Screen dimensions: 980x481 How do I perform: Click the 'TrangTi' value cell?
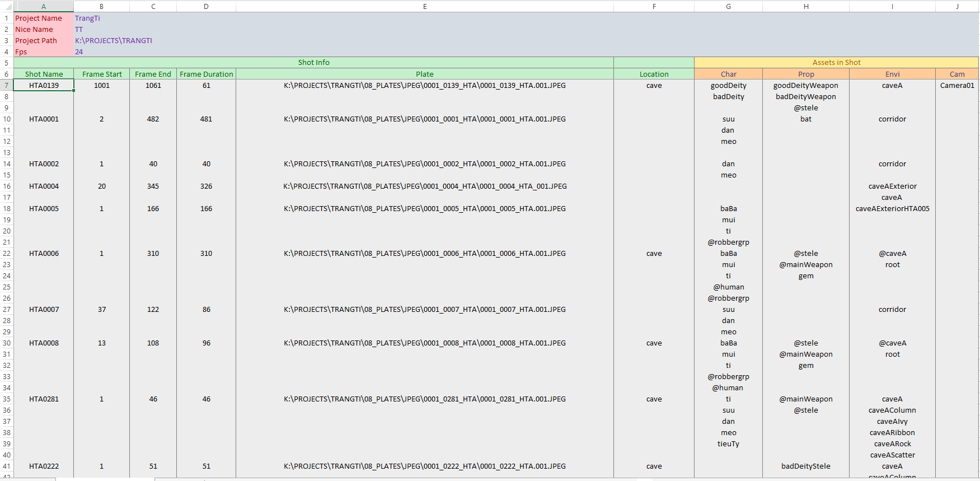pos(101,18)
